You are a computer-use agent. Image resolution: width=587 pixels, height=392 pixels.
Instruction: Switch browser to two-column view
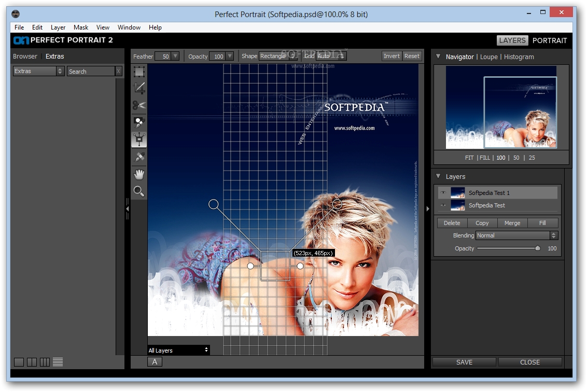click(32, 362)
